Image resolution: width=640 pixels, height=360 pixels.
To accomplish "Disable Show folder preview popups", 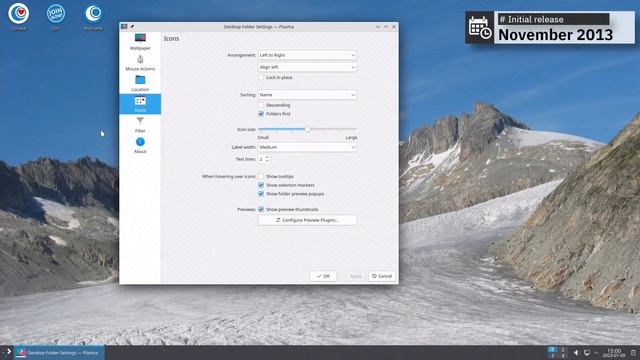I will coord(261,194).
